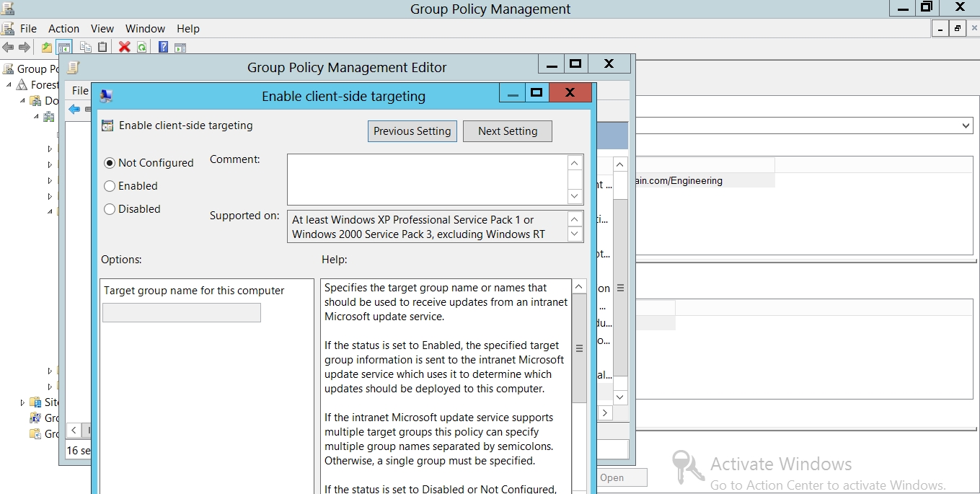Select the Not Configured radio button

[x=110, y=163]
